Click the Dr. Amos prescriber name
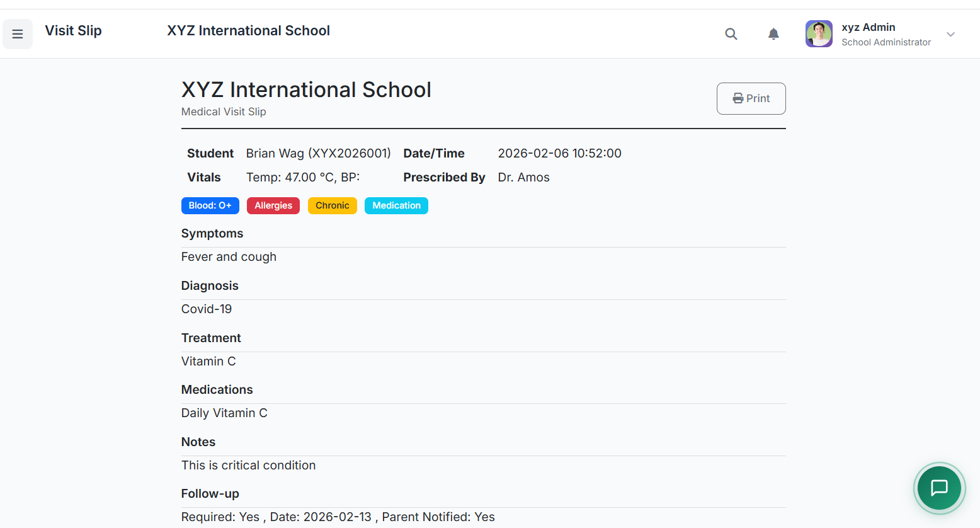This screenshot has height=528, width=980. point(523,177)
